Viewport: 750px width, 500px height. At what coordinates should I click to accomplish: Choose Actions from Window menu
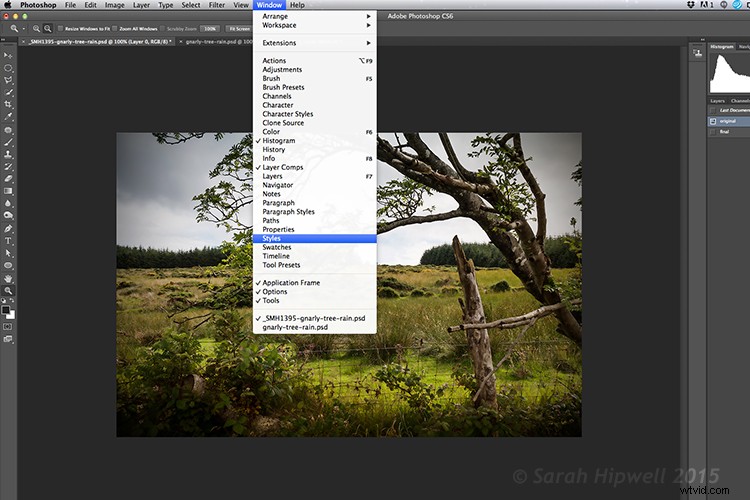click(315, 61)
